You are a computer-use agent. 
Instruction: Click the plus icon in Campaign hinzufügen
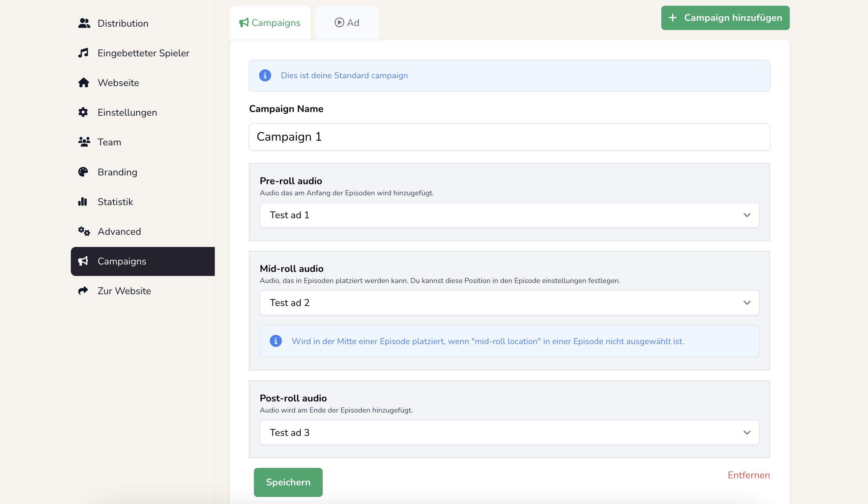click(x=673, y=18)
